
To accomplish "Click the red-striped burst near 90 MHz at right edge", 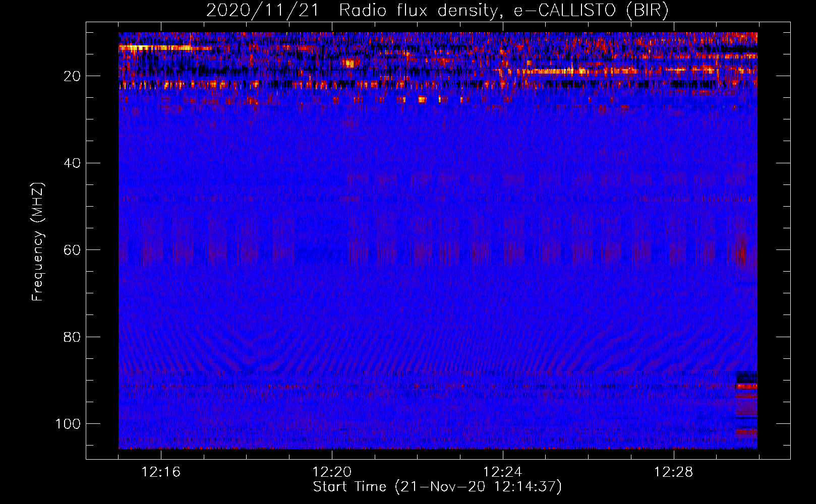I will (746, 387).
